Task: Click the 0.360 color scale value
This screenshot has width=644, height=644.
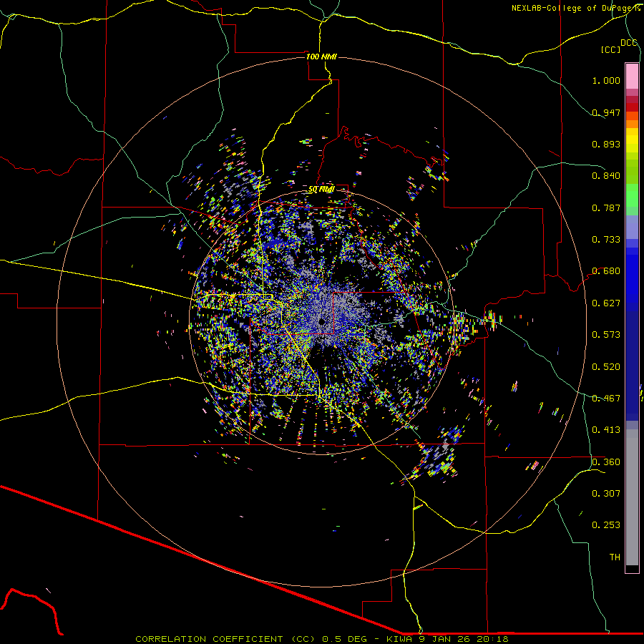Action: [606, 462]
